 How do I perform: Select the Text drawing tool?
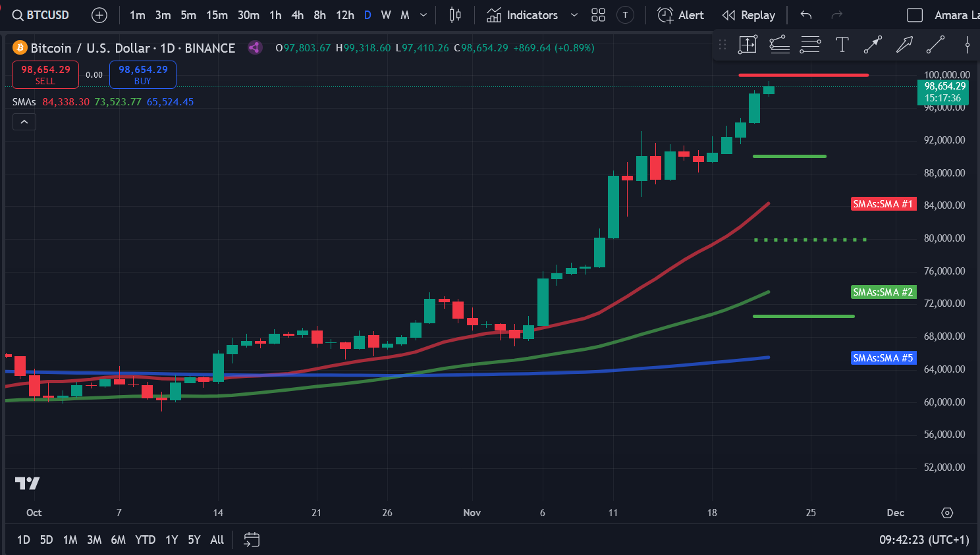[842, 45]
